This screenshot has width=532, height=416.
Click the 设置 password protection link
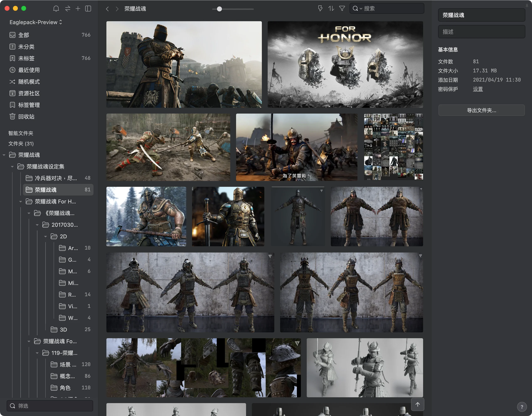(478, 89)
